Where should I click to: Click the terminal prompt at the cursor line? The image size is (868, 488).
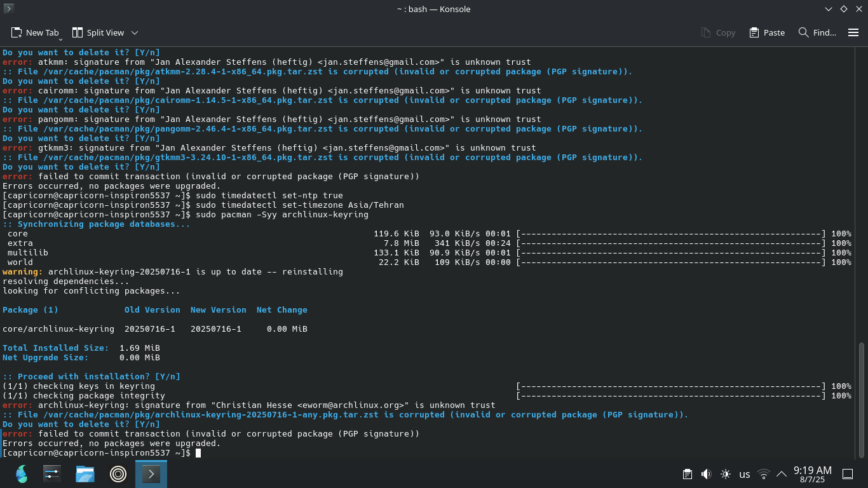pos(97,453)
